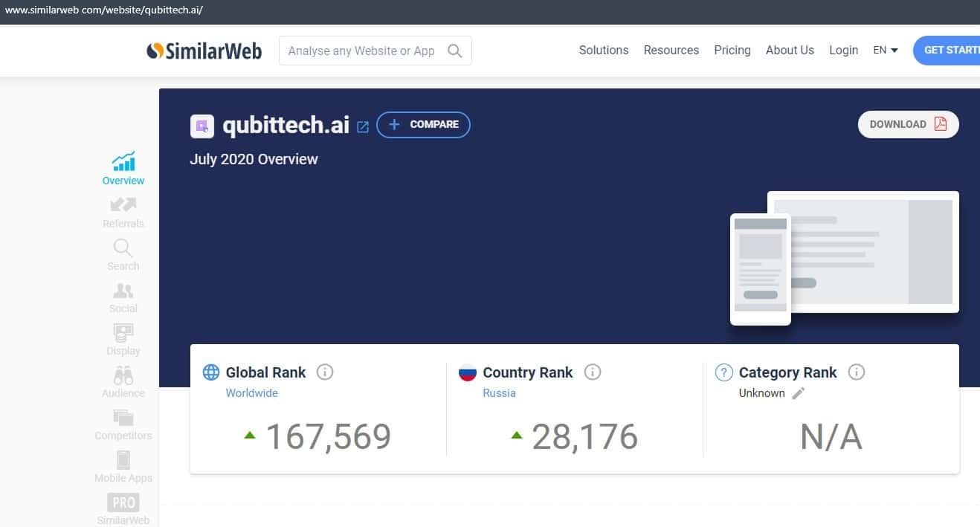Open the Social sidebar section
Screen dimensions: 980x527
(123, 297)
